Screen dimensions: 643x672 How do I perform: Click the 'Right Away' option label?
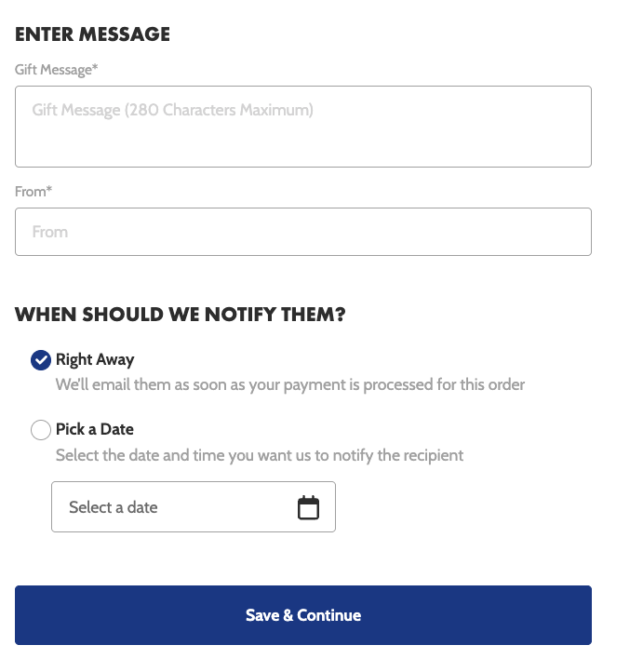(x=95, y=360)
